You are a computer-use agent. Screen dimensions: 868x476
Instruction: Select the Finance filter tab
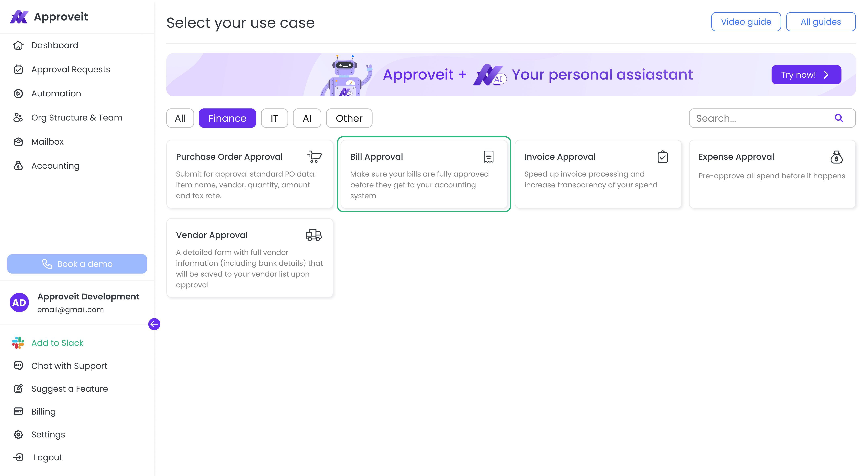[227, 118]
